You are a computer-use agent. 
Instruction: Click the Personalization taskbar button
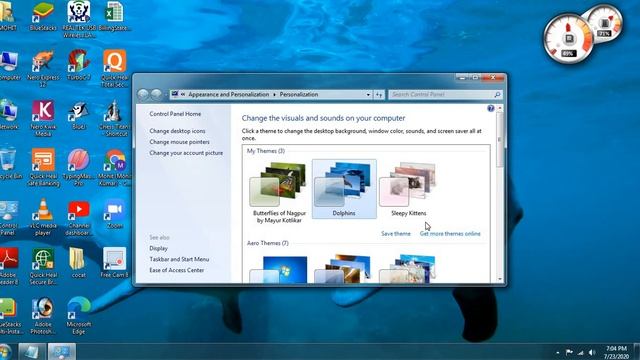click(62, 352)
